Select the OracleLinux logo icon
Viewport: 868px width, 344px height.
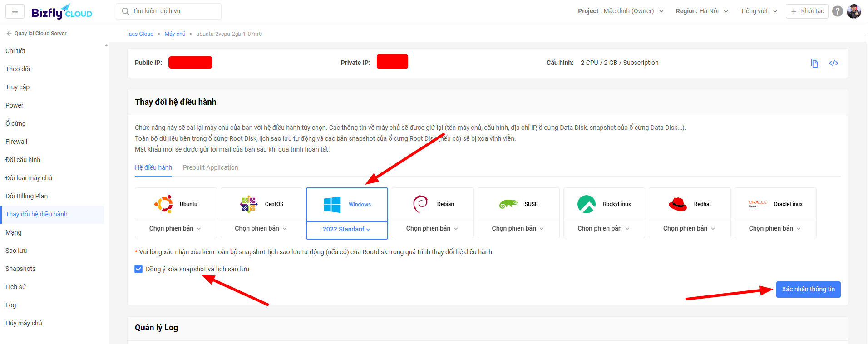point(758,204)
